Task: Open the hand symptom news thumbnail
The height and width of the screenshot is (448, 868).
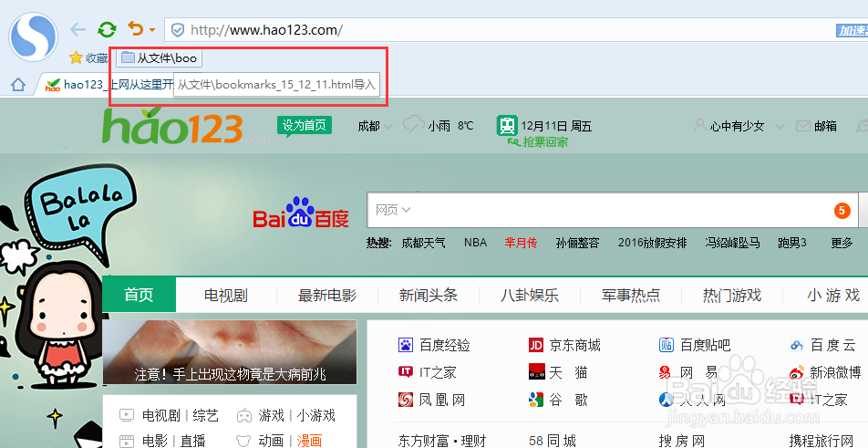Action: coord(230,352)
